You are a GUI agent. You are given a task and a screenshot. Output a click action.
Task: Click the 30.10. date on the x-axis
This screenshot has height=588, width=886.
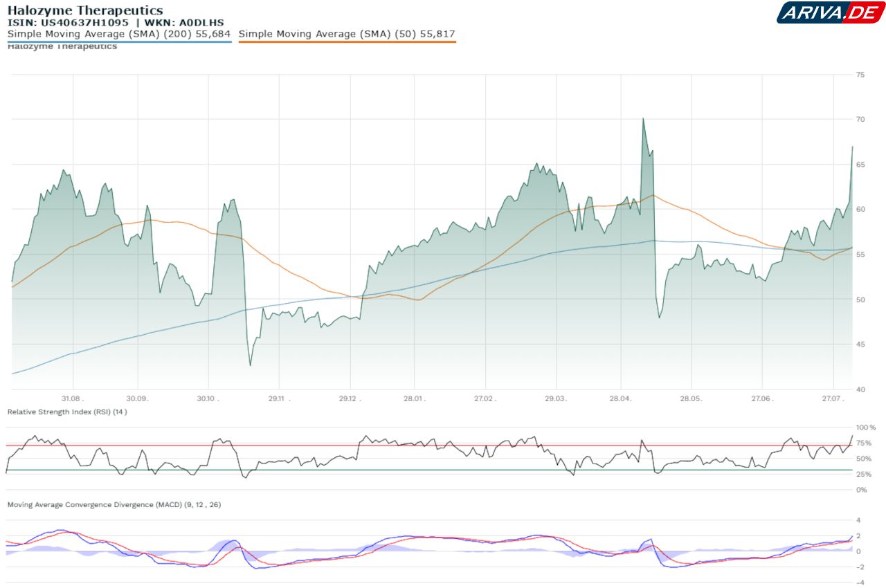208,399
